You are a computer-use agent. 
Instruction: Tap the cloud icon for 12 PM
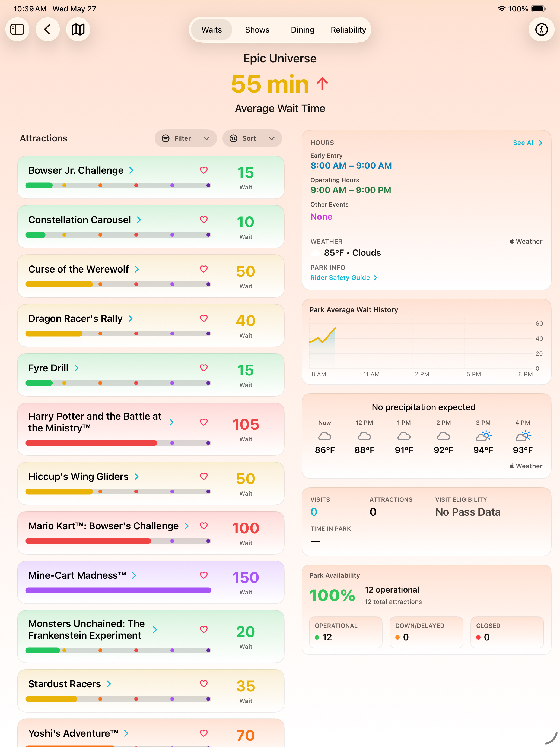pyautogui.click(x=364, y=436)
